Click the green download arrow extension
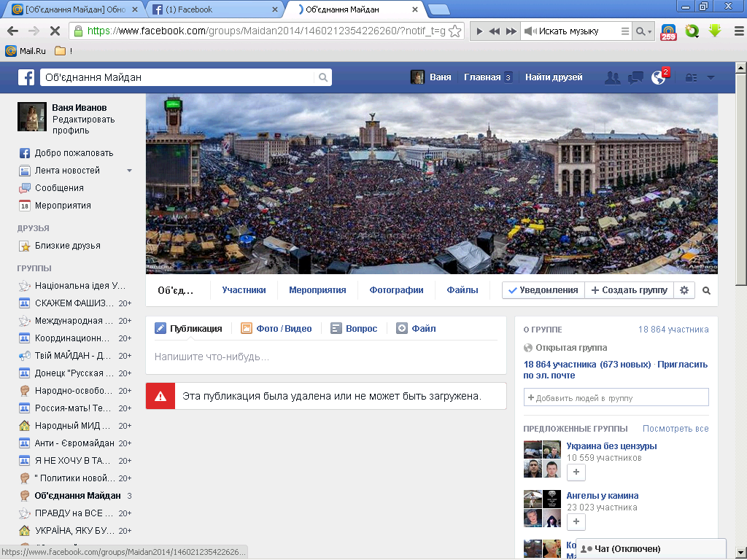Viewport: 747px width, 560px height. pyautogui.click(x=715, y=31)
